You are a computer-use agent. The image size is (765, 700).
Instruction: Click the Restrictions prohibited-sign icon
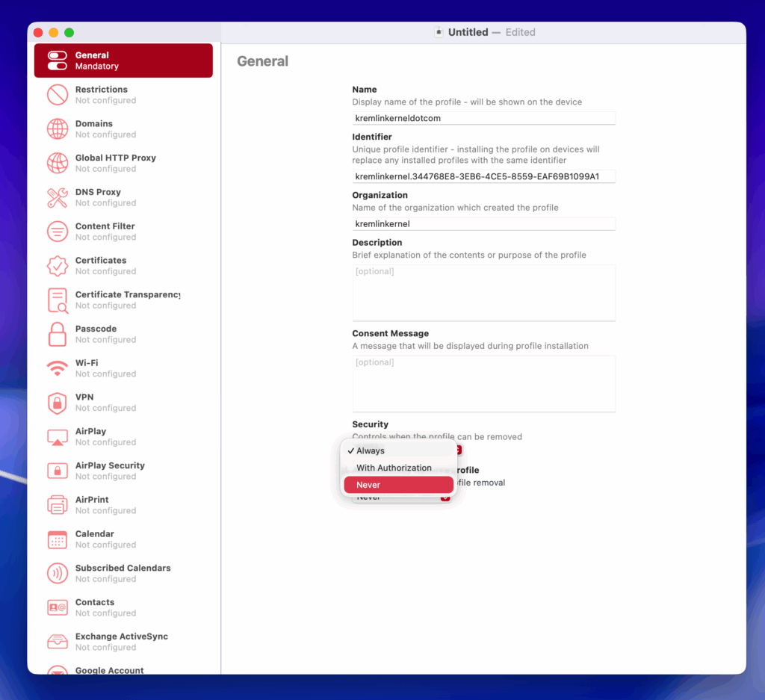(58, 95)
